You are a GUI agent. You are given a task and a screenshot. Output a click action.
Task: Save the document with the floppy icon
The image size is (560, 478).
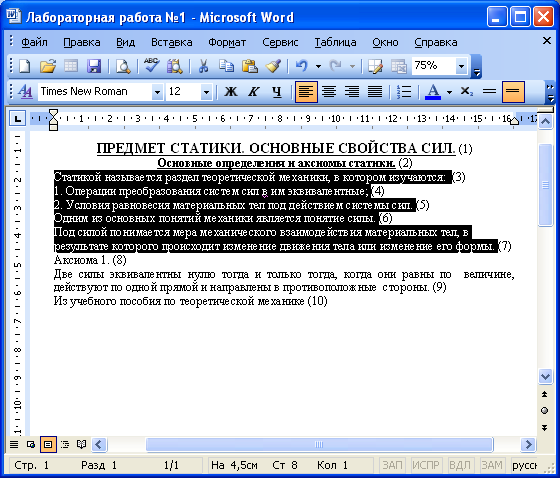(94, 66)
